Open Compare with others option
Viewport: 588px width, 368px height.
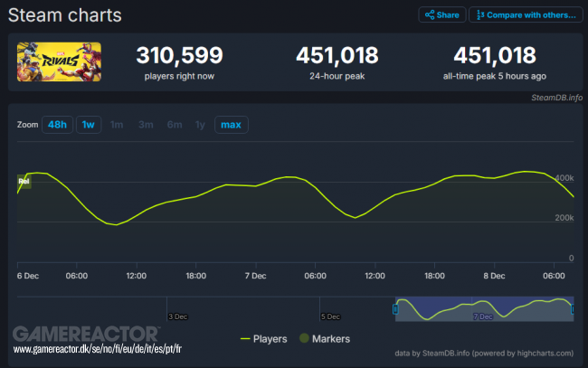click(x=526, y=15)
